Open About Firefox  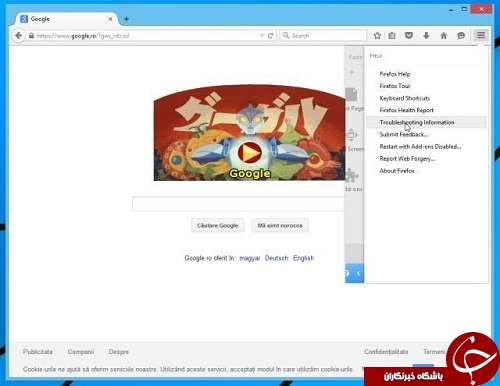click(397, 171)
